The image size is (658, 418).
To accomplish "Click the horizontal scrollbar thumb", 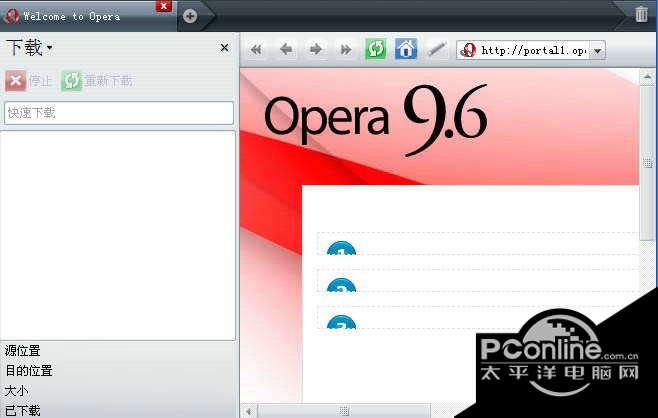I will tap(344, 411).
